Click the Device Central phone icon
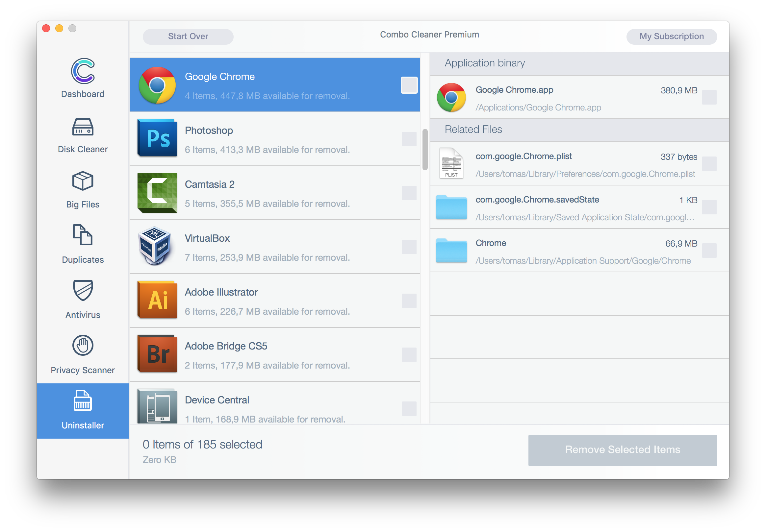 [157, 406]
